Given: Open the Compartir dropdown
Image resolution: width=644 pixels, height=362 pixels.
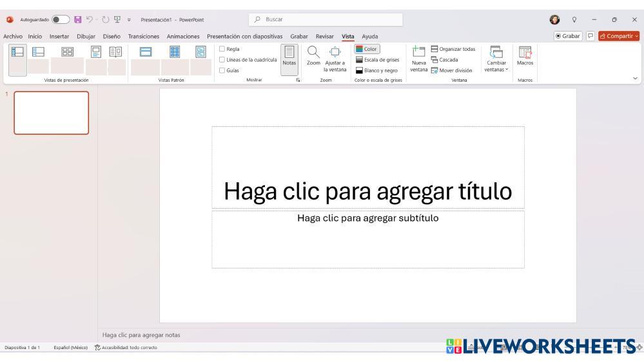Looking at the screenshot, I should (618, 36).
